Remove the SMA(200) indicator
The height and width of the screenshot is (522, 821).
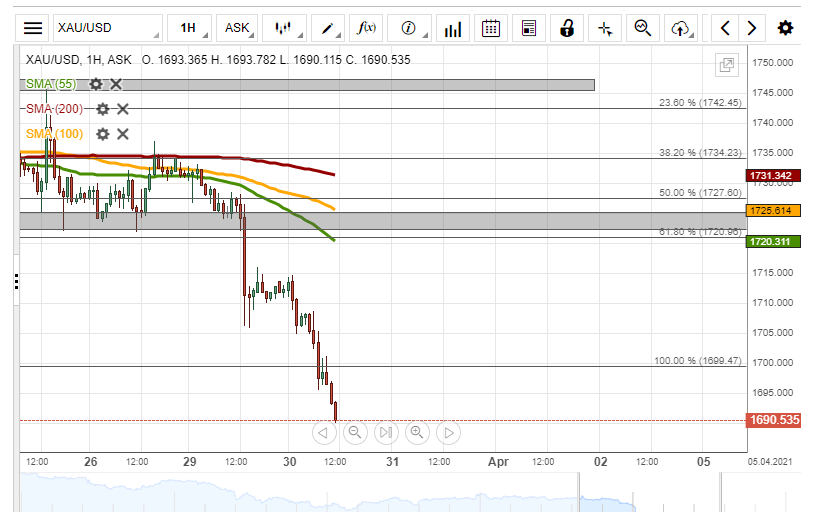tap(123, 108)
